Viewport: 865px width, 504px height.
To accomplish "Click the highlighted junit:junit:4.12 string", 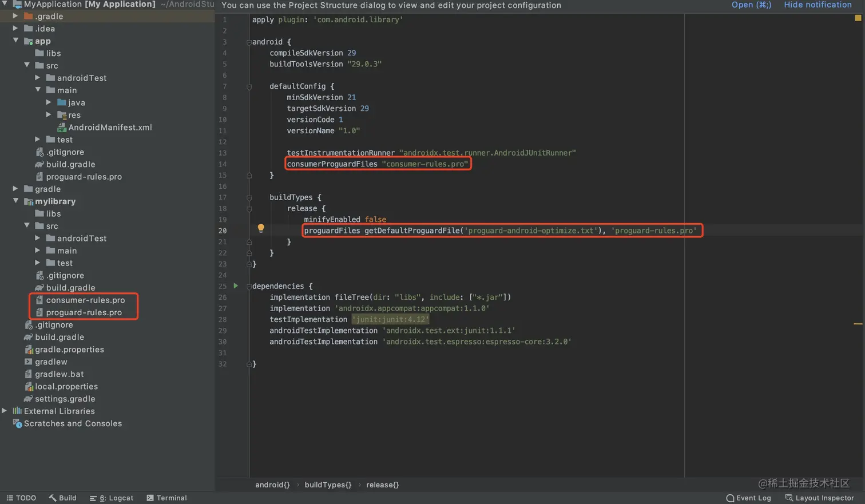I will (391, 319).
